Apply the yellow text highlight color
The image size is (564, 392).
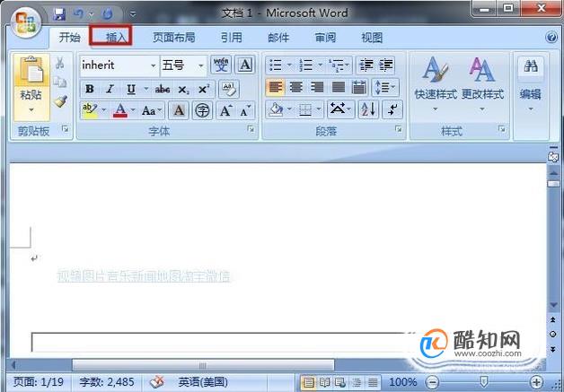point(90,110)
